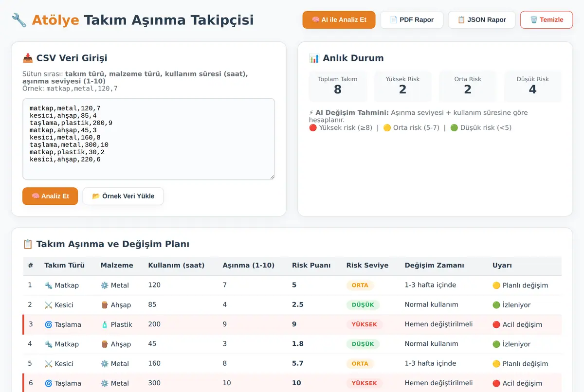Click the Risk Puanı column header
This screenshot has width=584, height=392.
pyautogui.click(x=311, y=266)
